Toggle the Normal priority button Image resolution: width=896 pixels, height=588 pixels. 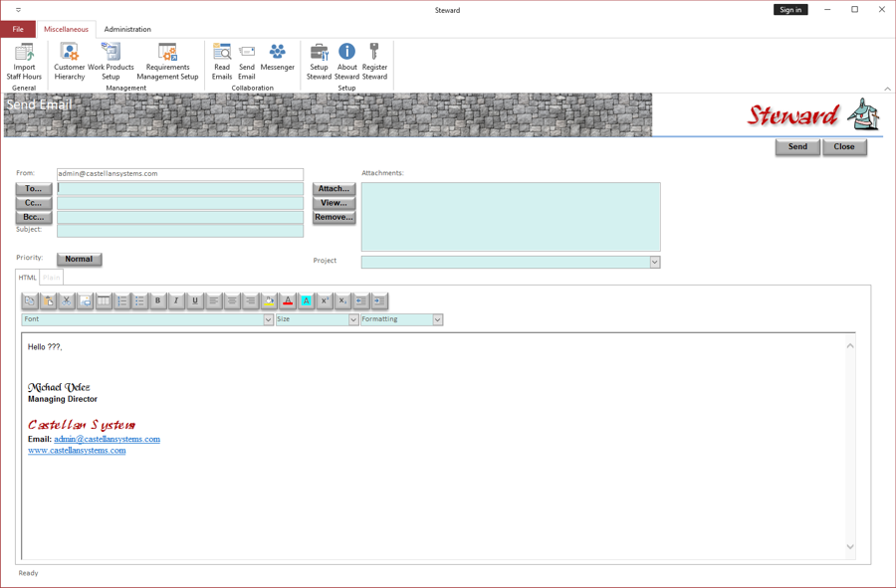click(x=79, y=259)
